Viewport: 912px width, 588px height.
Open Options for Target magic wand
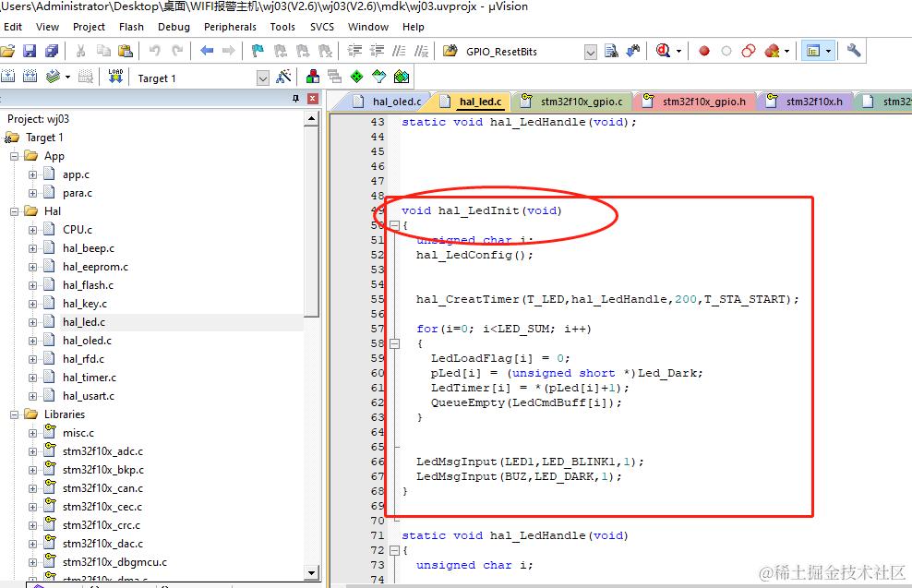[x=283, y=77]
